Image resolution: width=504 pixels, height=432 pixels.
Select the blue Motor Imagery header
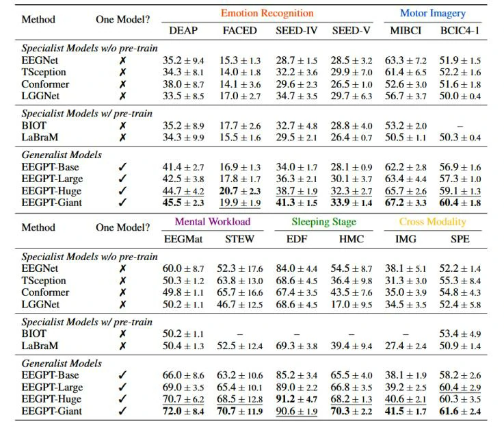tap(432, 13)
